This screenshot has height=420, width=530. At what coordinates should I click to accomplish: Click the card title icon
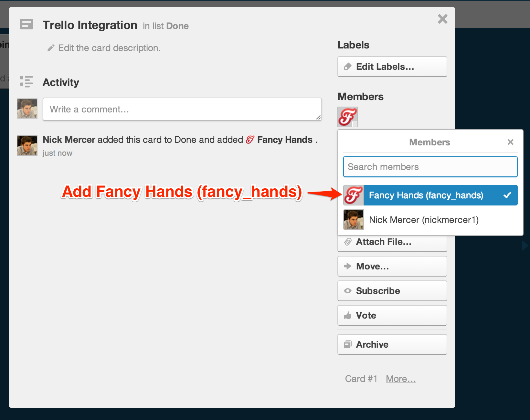coord(26,25)
